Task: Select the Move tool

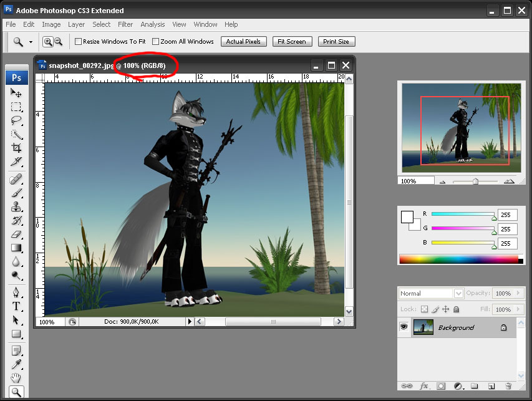Action: 16,93
